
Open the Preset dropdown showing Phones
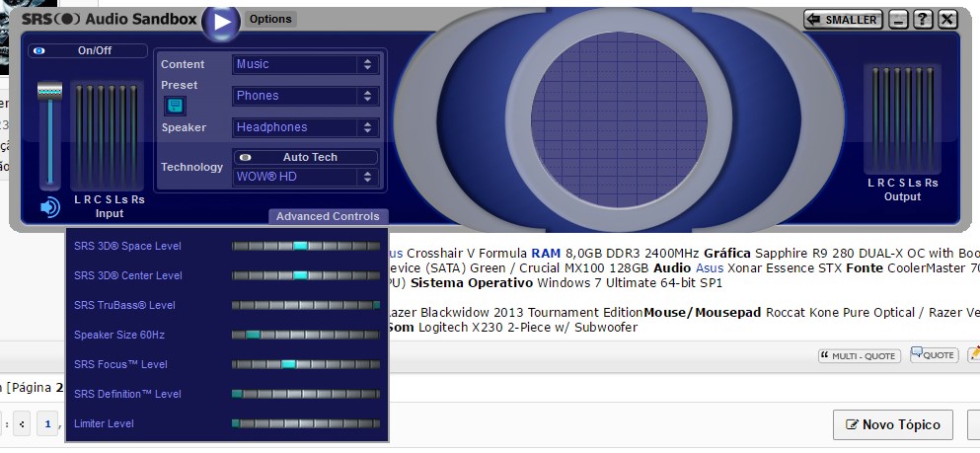coord(306,96)
